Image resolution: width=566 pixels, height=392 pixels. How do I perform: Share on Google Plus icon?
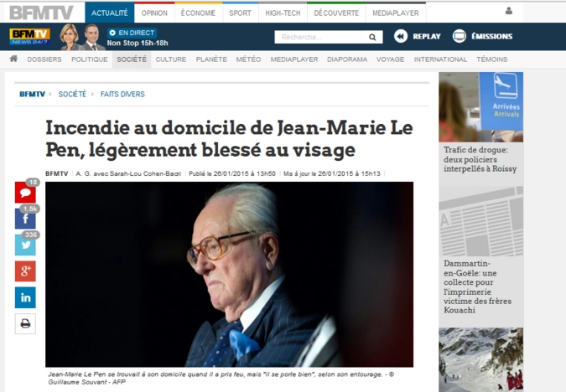[25, 271]
